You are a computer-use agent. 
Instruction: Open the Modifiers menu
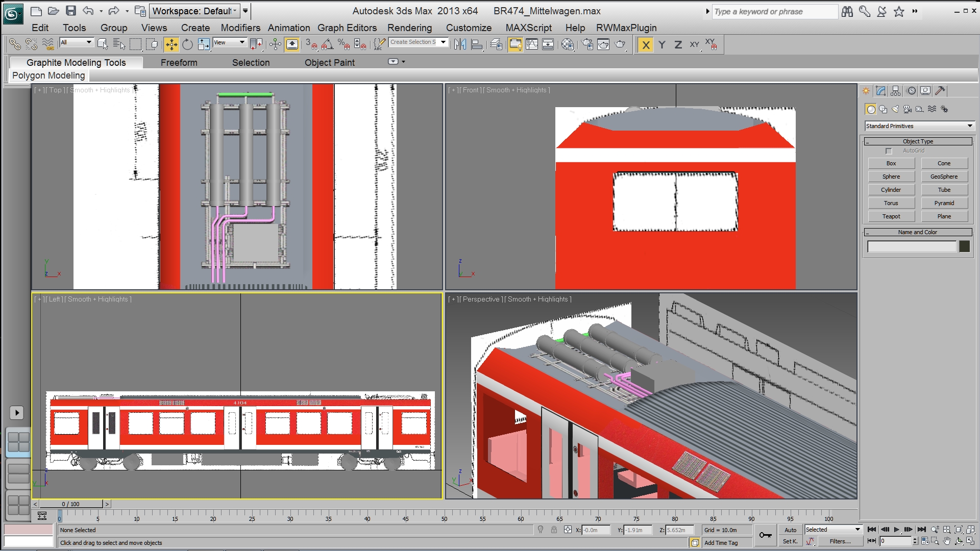point(240,28)
